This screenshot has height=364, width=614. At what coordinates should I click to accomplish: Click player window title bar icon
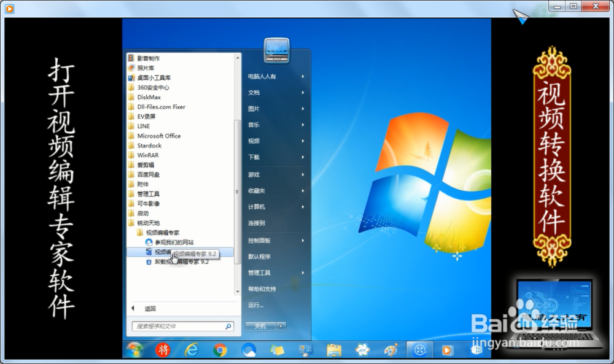tap(9, 8)
